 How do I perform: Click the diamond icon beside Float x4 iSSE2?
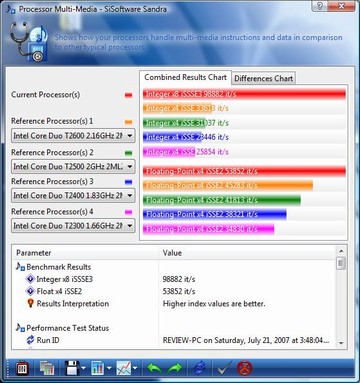[30, 291]
